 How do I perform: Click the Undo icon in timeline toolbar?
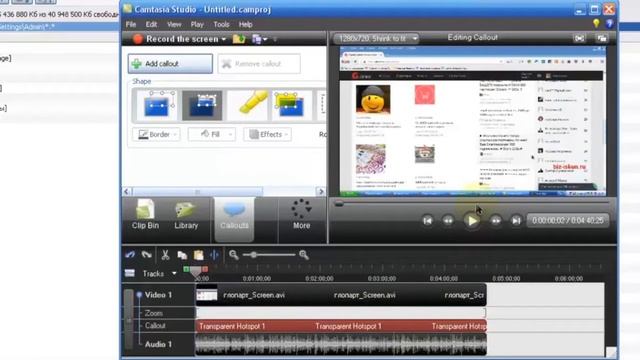pyautogui.click(x=130, y=255)
